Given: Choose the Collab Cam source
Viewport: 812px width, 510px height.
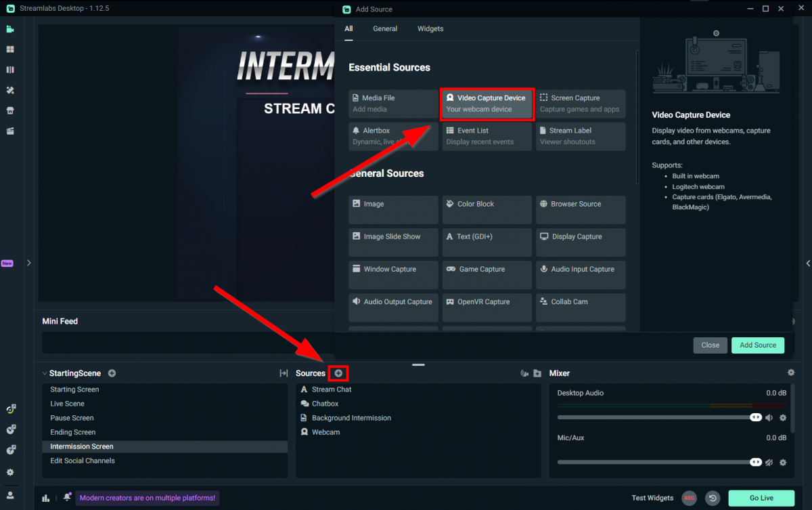Looking at the screenshot, I should 581,307.
